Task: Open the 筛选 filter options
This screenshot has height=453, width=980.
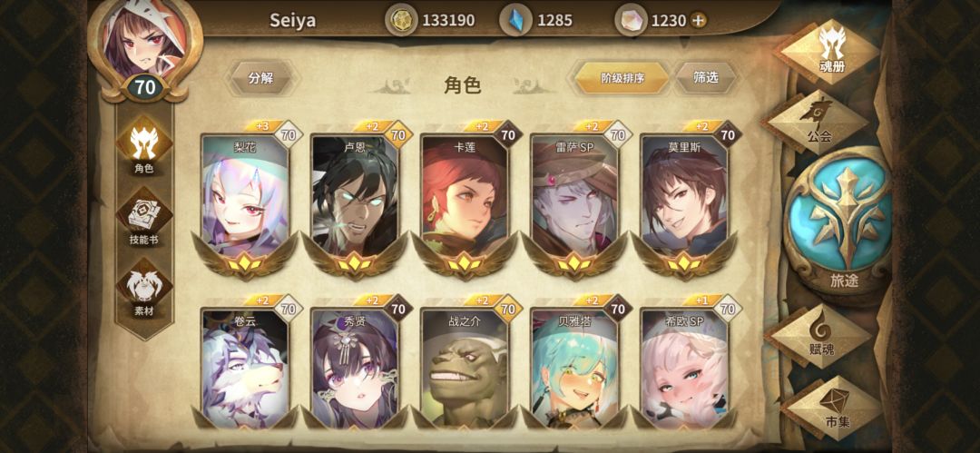Action: coord(706,77)
